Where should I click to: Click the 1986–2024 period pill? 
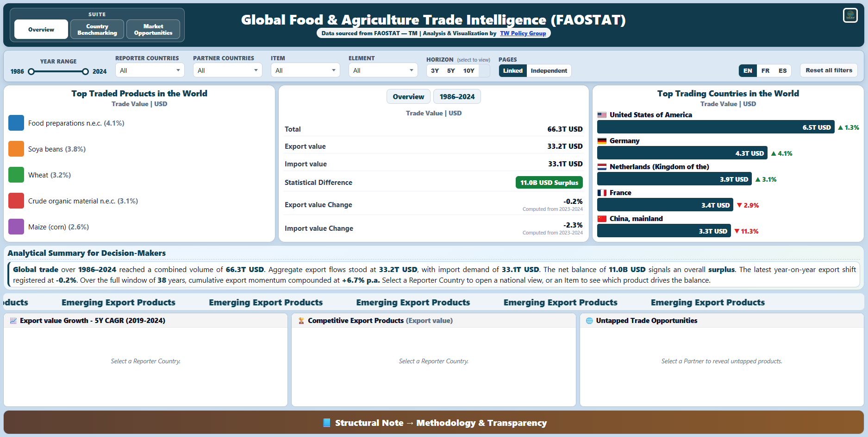pos(457,96)
